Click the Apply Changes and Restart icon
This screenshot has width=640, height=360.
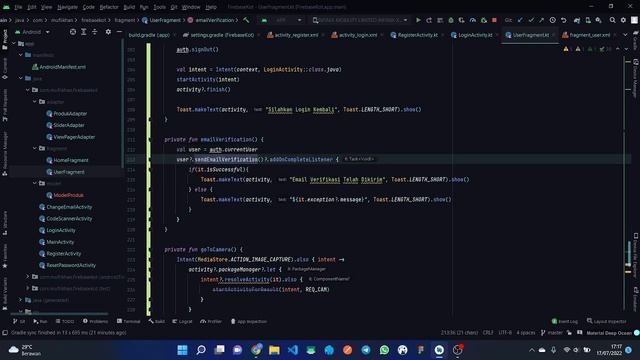pos(429,20)
